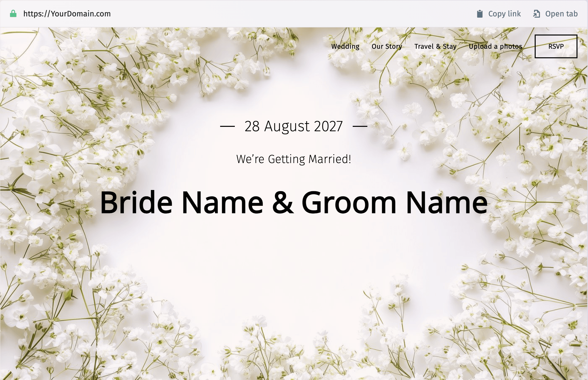The width and height of the screenshot is (588, 380).
Task: Go to the Our Story section
Action: coord(387,46)
